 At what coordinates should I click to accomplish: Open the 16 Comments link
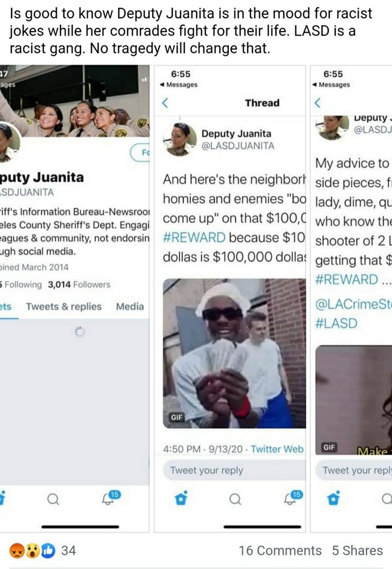pyautogui.click(x=280, y=551)
